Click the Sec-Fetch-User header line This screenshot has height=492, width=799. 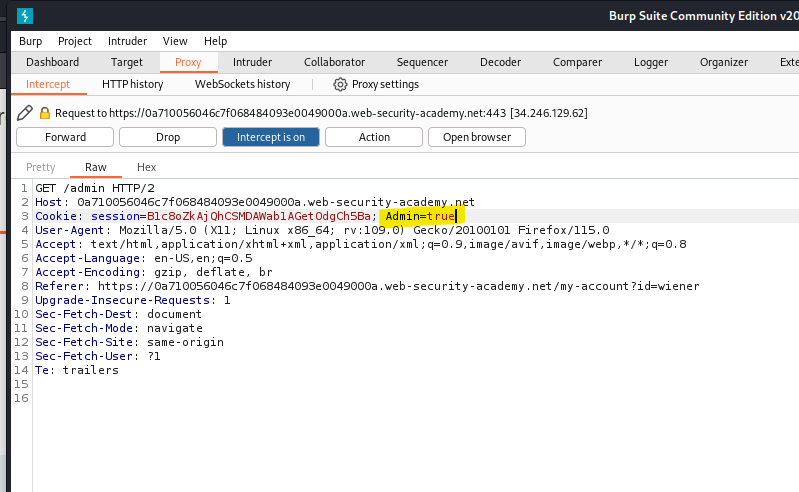click(98, 356)
